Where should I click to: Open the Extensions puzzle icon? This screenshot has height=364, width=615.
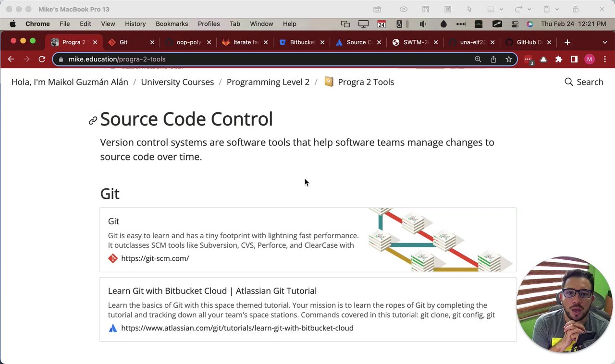pos(559,59)
